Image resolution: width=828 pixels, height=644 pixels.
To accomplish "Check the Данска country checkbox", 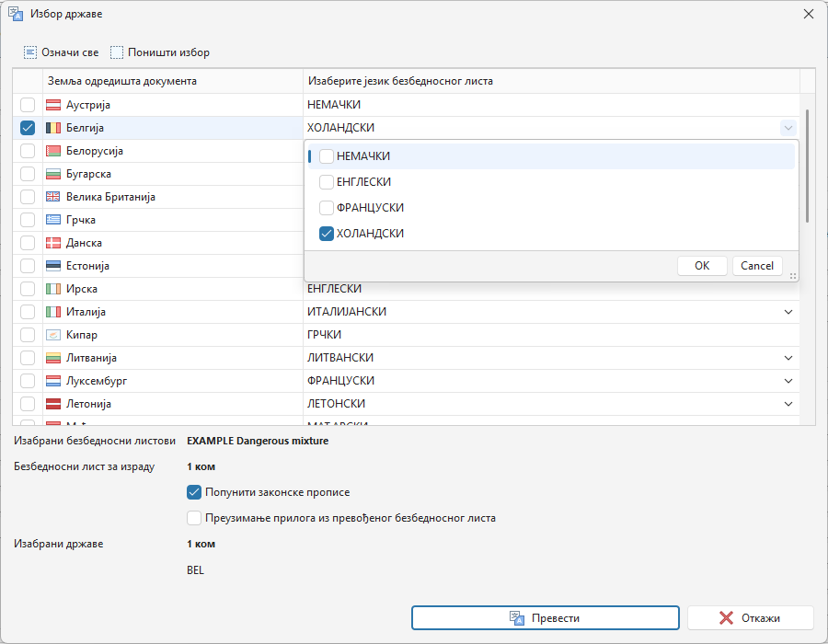I will [x=28, y=243].
